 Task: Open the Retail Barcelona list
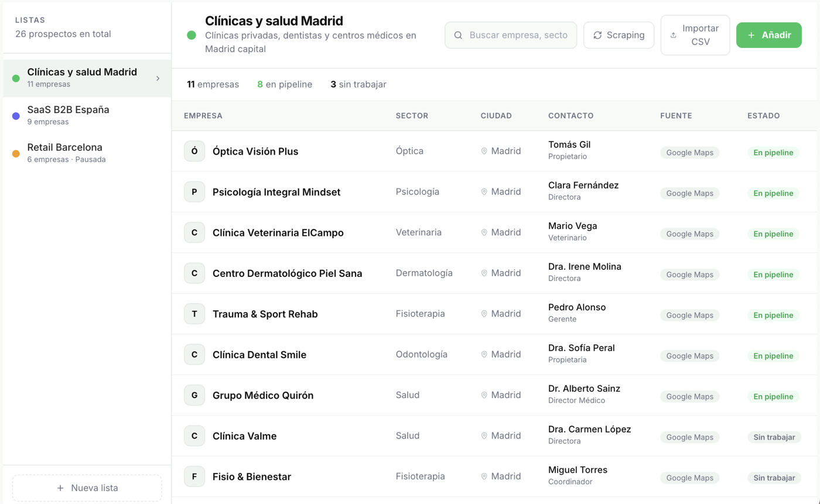tap(87, 153)
